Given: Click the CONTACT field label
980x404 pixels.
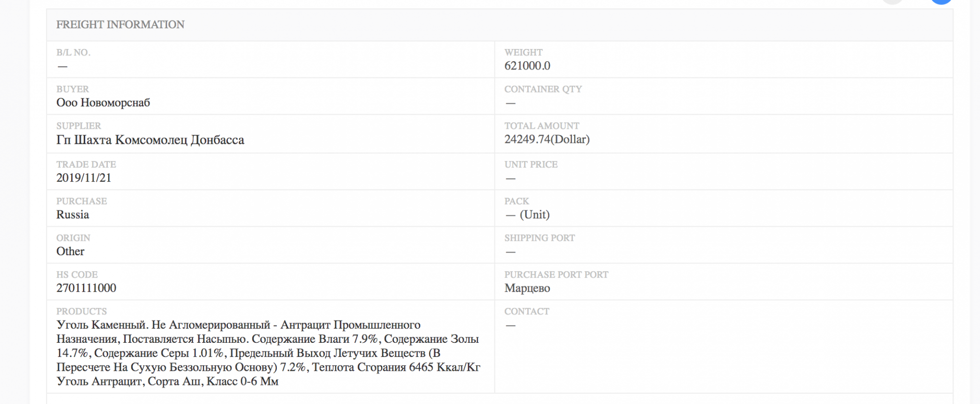Looking at the screenshot, I should [x=527, y=311].
